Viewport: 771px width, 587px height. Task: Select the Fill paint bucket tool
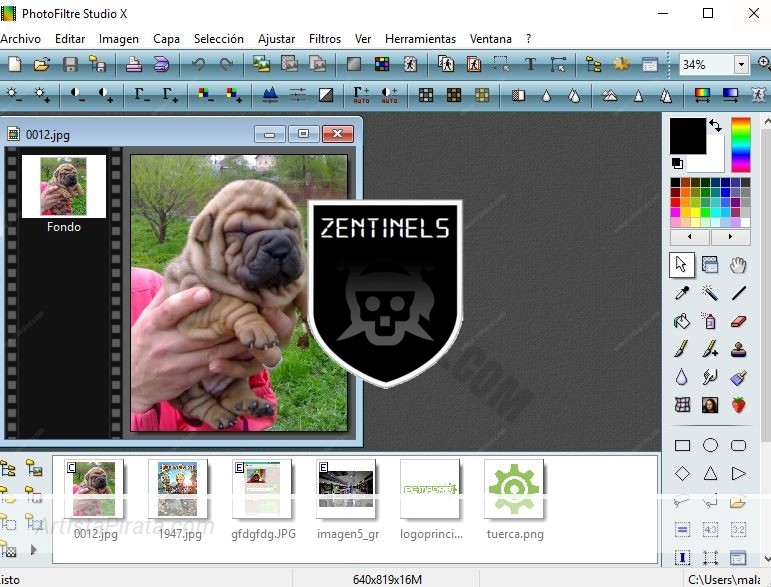coord(682,322)
